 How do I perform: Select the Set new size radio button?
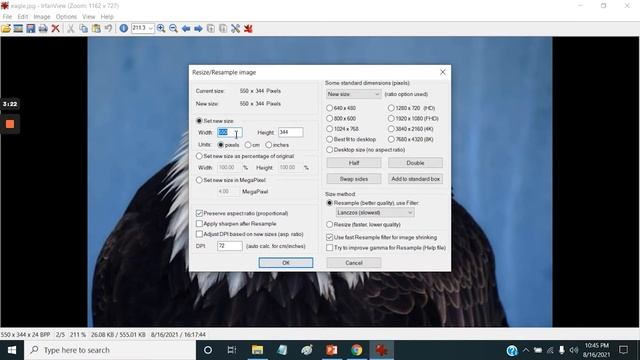tap(199, 121)
